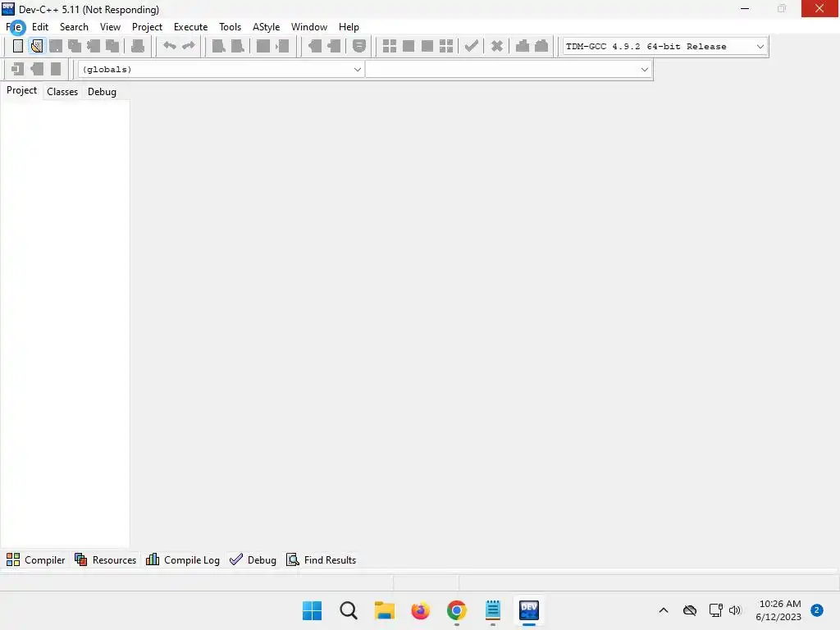Click the Stop Execution X icon

[x=497, y=46]
